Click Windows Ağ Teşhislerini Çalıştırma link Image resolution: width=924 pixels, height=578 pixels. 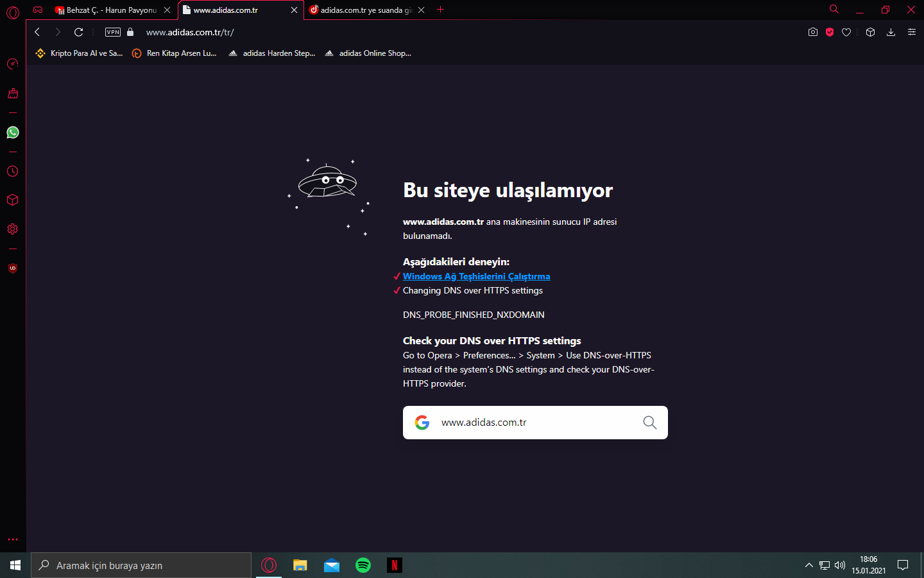(477, 277)
